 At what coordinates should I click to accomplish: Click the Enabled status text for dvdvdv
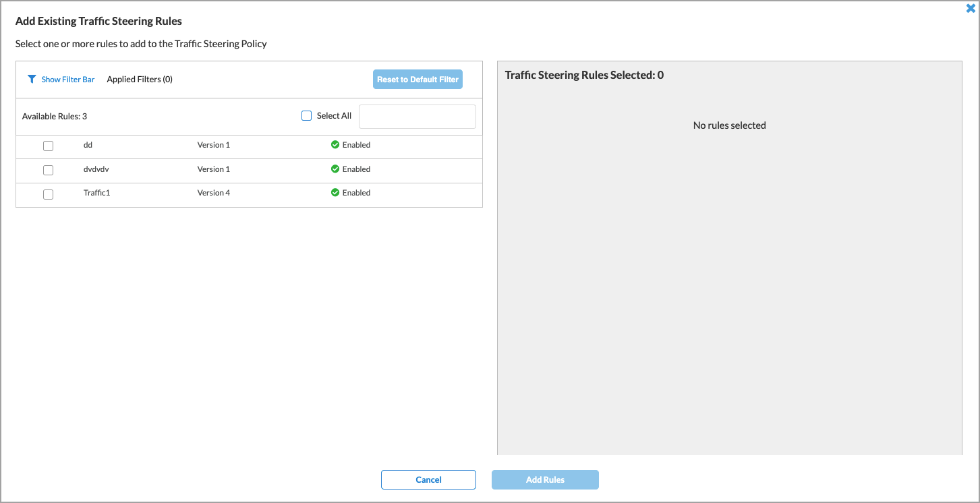click(356, 169)
